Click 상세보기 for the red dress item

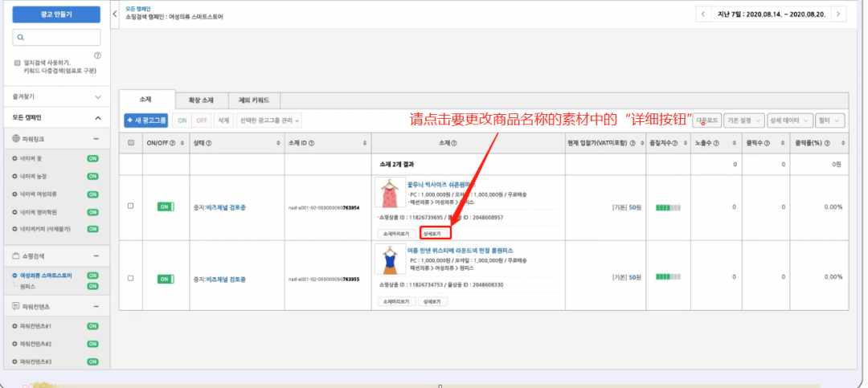point(435,234)
